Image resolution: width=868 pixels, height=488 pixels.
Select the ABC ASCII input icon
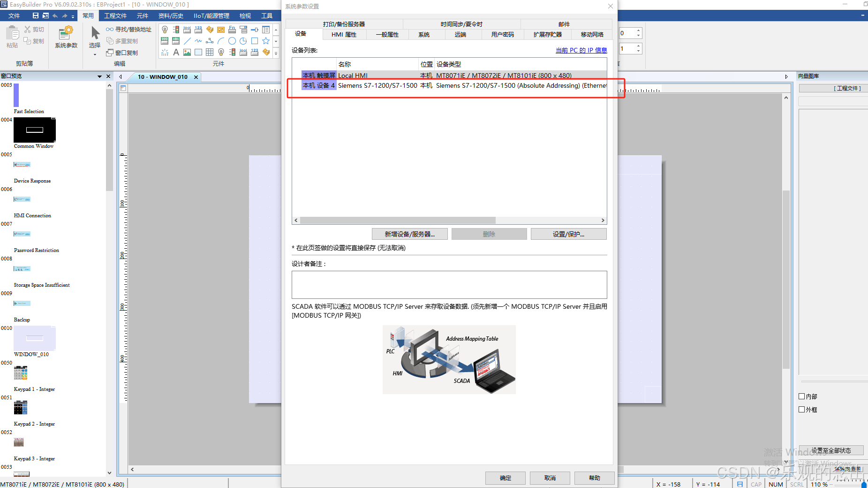176,41
